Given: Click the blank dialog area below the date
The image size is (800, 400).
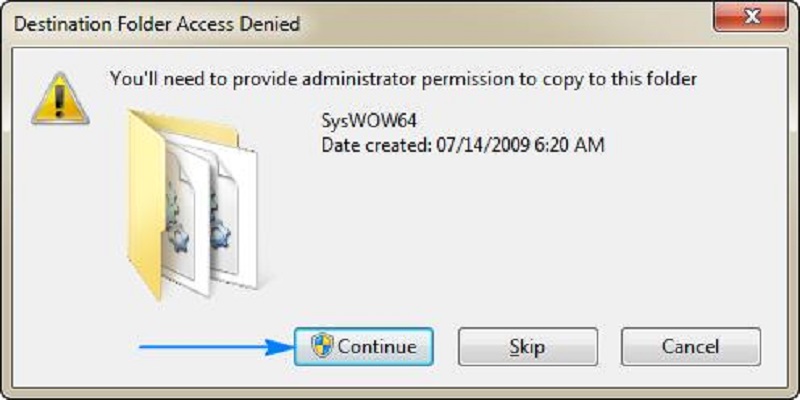Looking at the screenshot, I should (x=500, y=240).
